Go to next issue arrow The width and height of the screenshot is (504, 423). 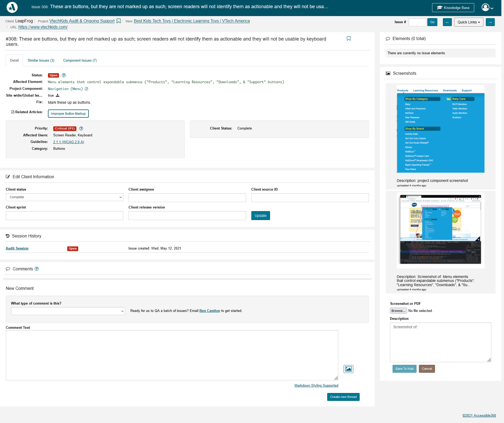click(x=490, y=22)
